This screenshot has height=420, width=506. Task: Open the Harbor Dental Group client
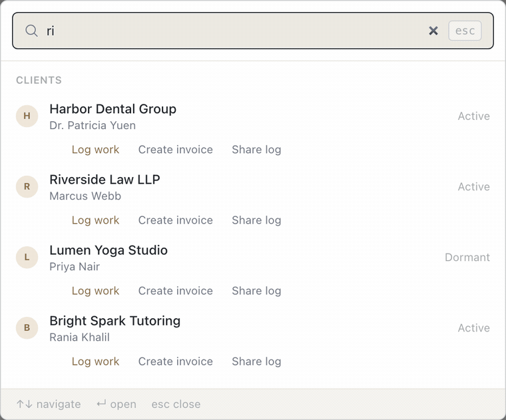(x=113, y=109)
